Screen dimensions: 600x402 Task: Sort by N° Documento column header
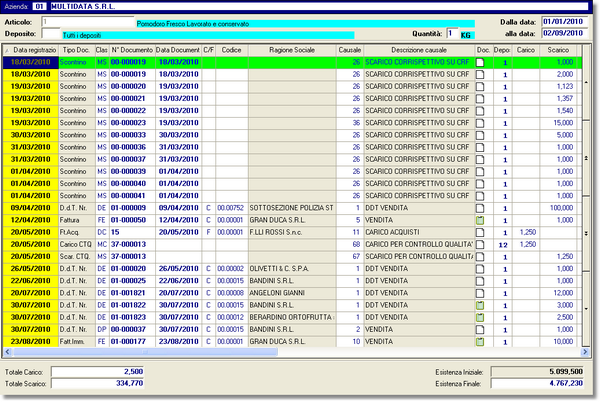click(x=132, y=50)
